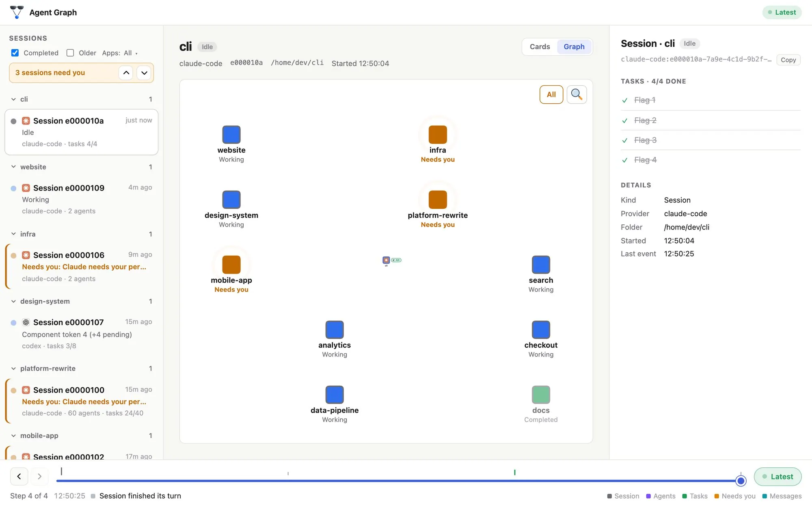812x508 pixels.
Task: Select the search graph node
Action: pyautogui.click(x=541, y=265)
